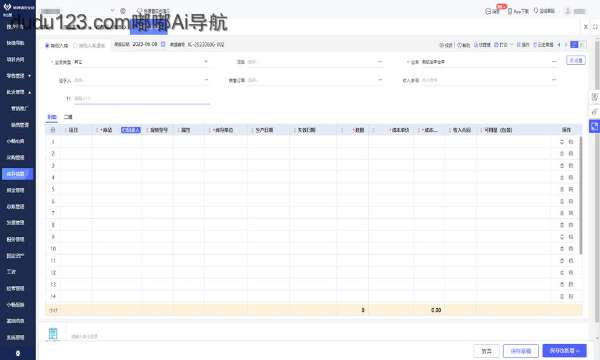Click the table's vertical scrollbar
Image resolution: width=600 pixels, height=360 pixels.
(x=581, y=195)
